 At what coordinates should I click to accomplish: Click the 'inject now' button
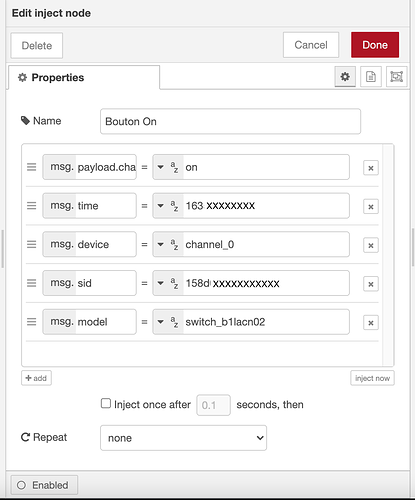click(372, 378)
